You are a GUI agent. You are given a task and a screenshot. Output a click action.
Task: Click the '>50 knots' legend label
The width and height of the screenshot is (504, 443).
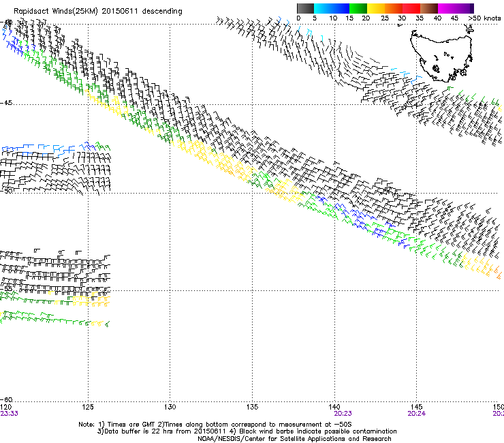[x=484, y=18]
